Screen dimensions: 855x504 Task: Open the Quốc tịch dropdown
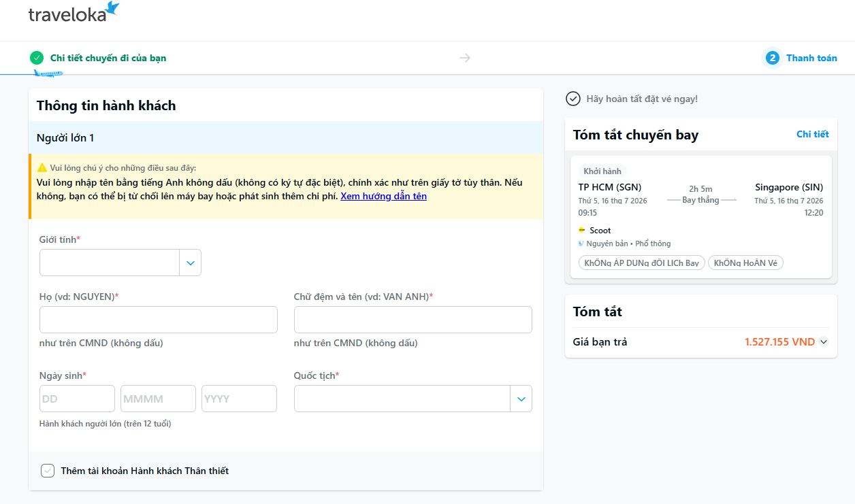[413, 399]
